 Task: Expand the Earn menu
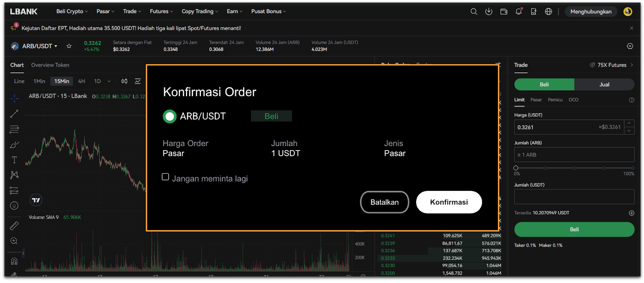pyautogui.click(x=235, y=11)
